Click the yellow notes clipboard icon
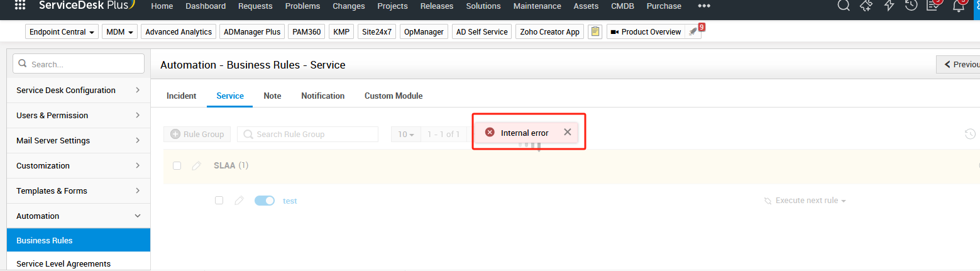Screen dimensions: 980x271 (x=595, y=31)
